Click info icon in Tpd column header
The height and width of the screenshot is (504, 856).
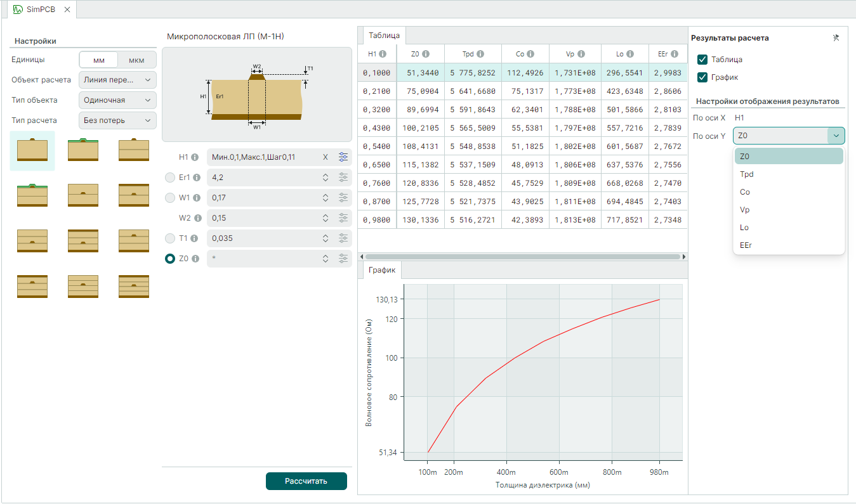(480, 54)
